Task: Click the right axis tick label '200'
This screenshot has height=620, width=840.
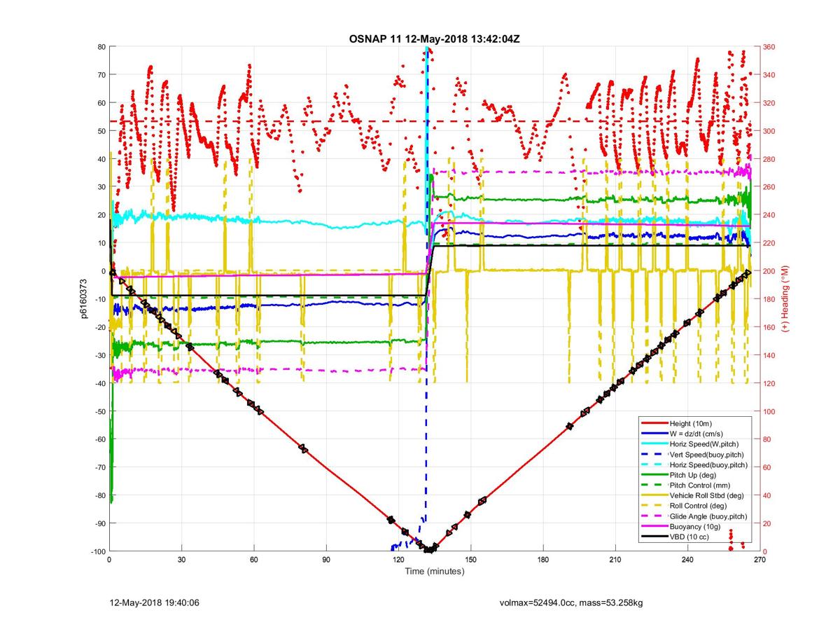Action: pyautogui.click(x=771, y=271)
